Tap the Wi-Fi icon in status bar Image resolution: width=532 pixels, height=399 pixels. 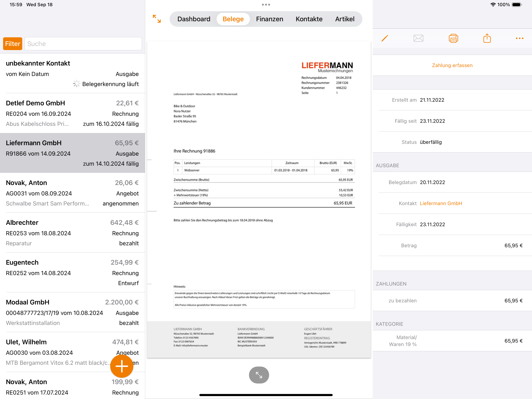point(493,5)
